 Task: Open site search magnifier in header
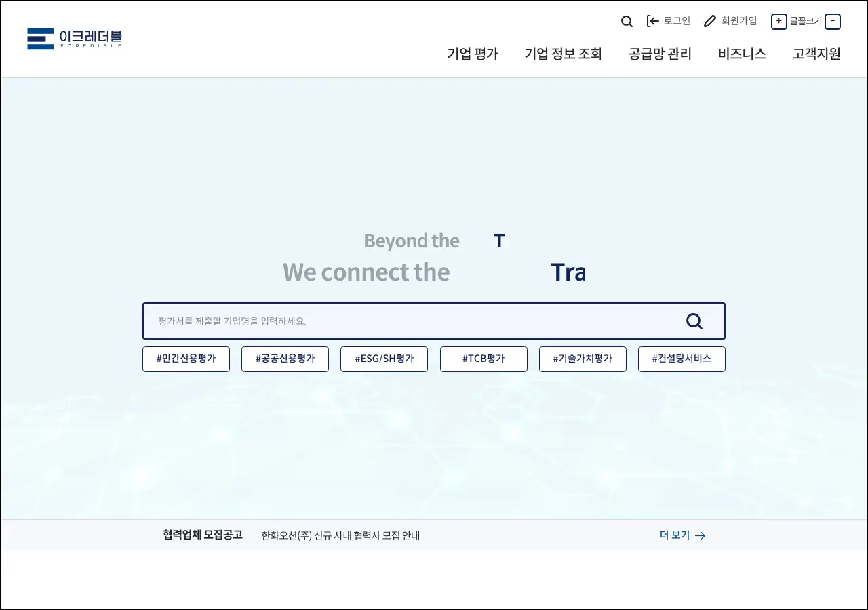pyautogui.click(x=627, y=22)
